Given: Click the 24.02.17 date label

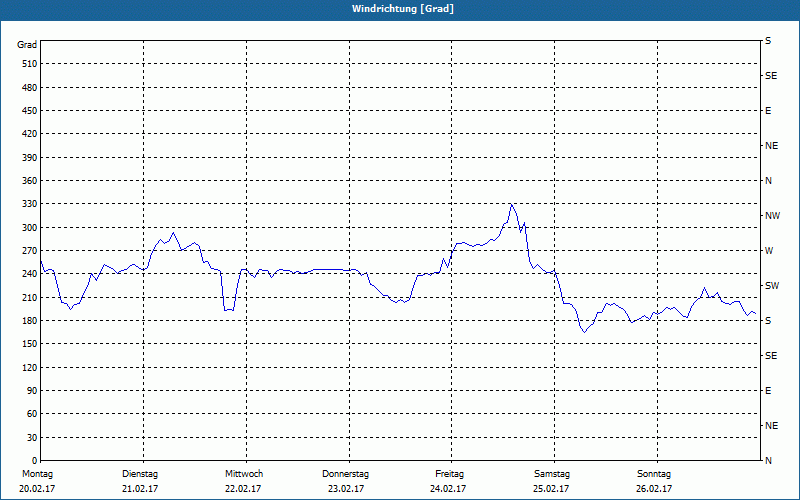Looking at the screenshot, I should coord(448,489).
